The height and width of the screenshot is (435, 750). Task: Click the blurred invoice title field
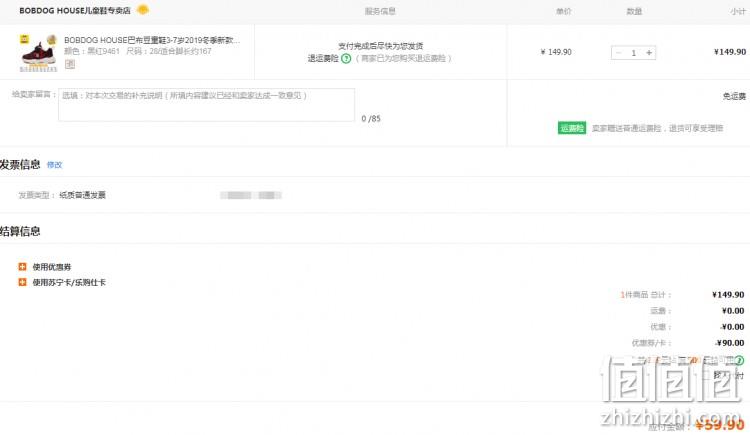(251, 195)
